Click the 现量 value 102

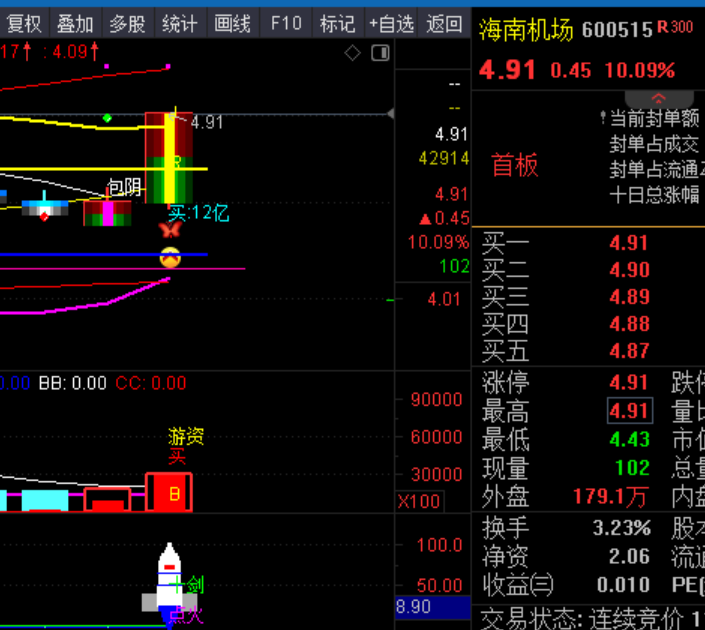[x=633, y=468]
